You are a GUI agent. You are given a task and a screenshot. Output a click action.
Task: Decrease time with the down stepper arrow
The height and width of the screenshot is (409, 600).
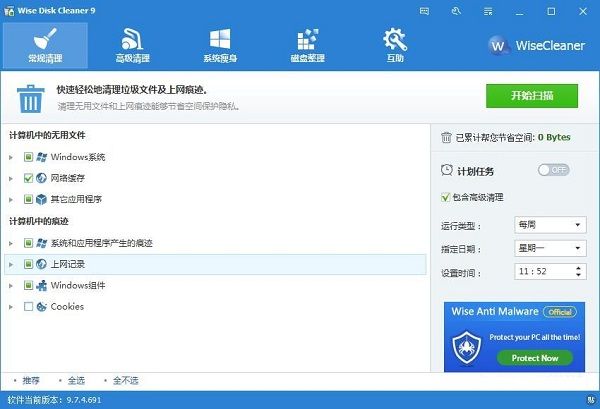pos(579,275)
